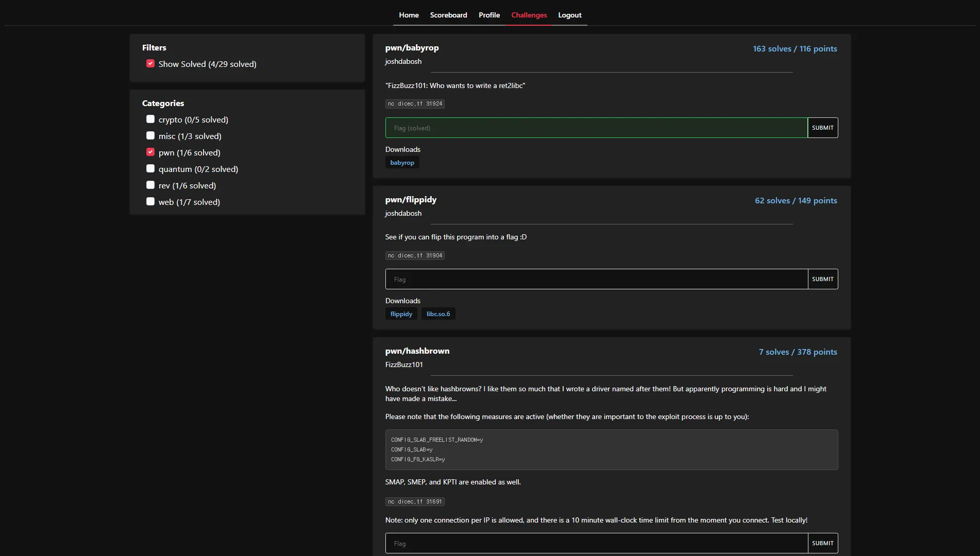This screenshot has width=980, height=556.
Task: Tick the misc category checkbox
Action: click(150, 135)
